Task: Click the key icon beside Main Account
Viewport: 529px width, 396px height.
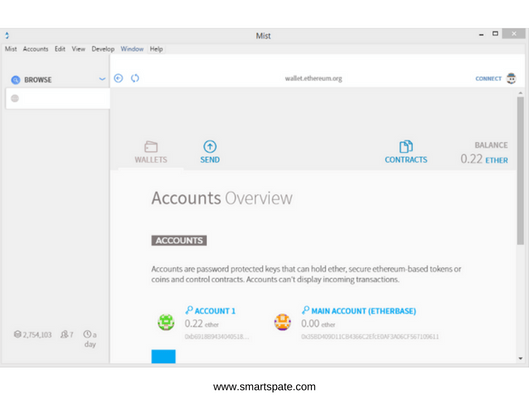Action: pyautogui.click(x=305, y=310)
